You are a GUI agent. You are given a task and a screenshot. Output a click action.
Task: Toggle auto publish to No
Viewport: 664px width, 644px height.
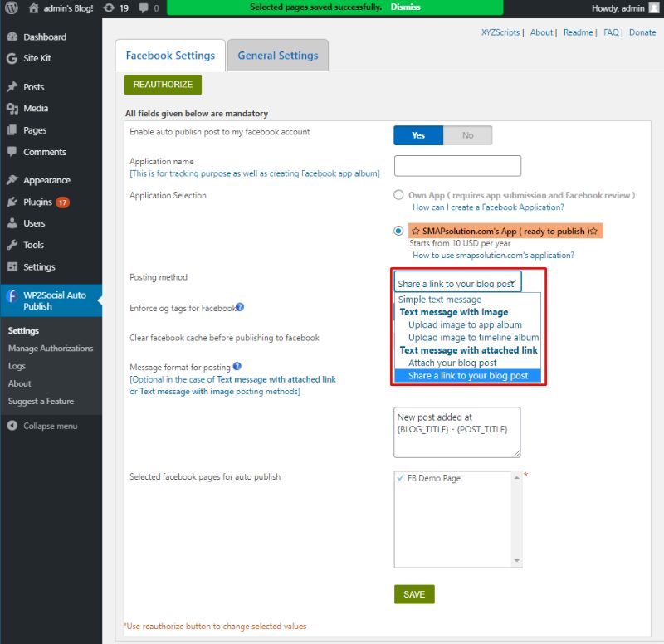pyautogui.click(x=467, y=135)
